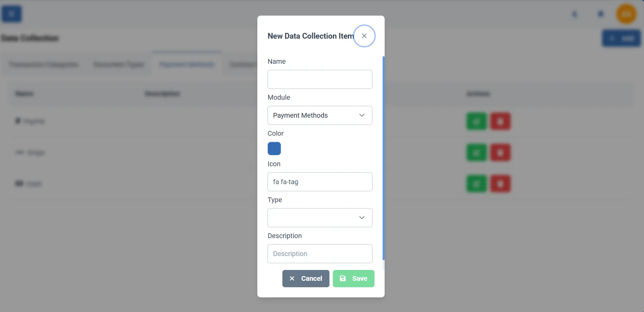
Task: Save the new data collection item
Action: pyautogui.click(x=353, y=278)
